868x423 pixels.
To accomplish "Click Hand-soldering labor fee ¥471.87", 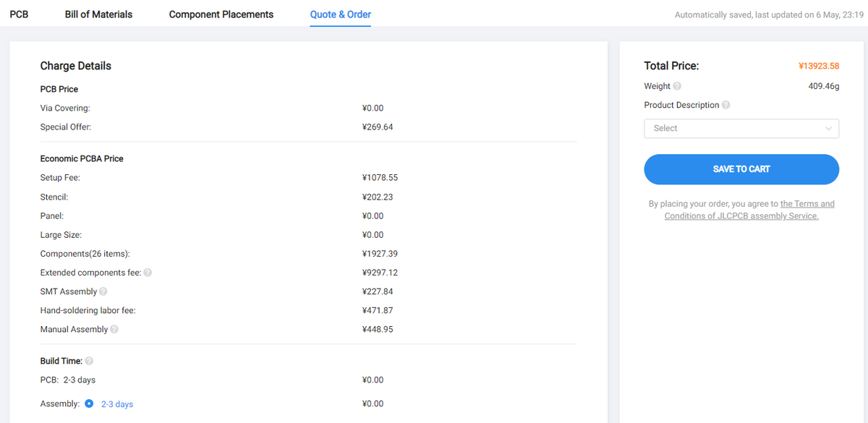I will [377, 310].
